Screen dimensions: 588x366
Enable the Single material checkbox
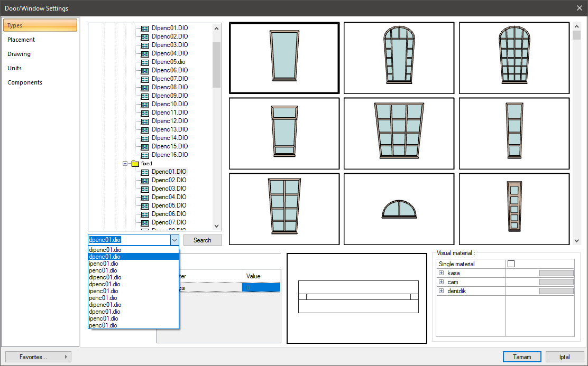tap(511, 264)
